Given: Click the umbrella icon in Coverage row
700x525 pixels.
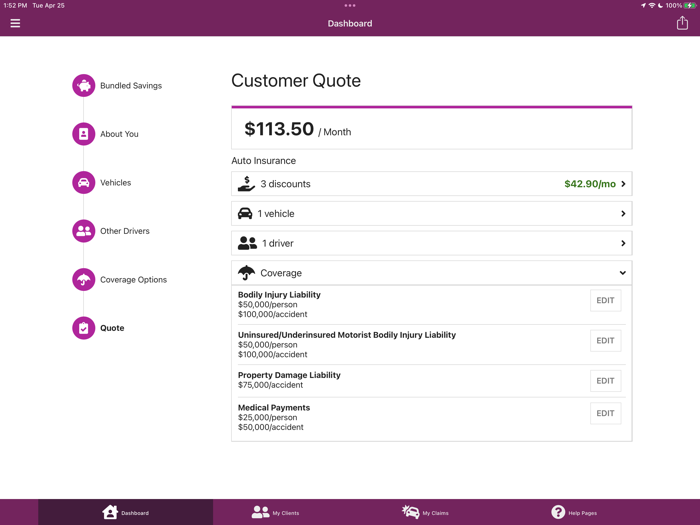Looking at the screenshot, I should 246,272.
